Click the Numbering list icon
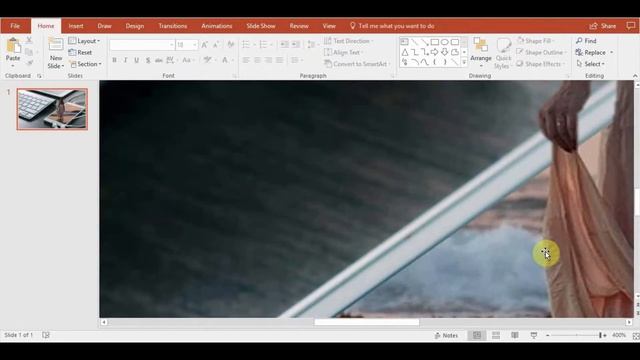The height and width of the screenshot is (360, 640). coord(265,44)
